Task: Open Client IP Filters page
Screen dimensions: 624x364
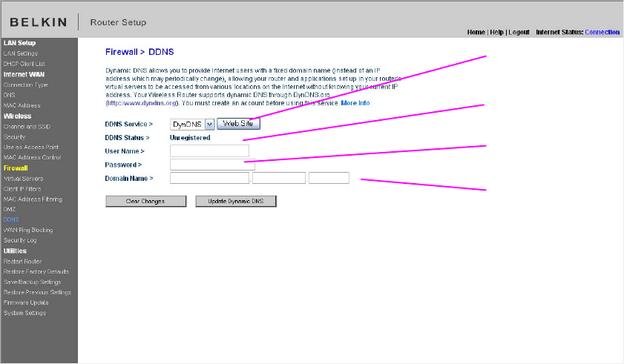Action: 22,189
